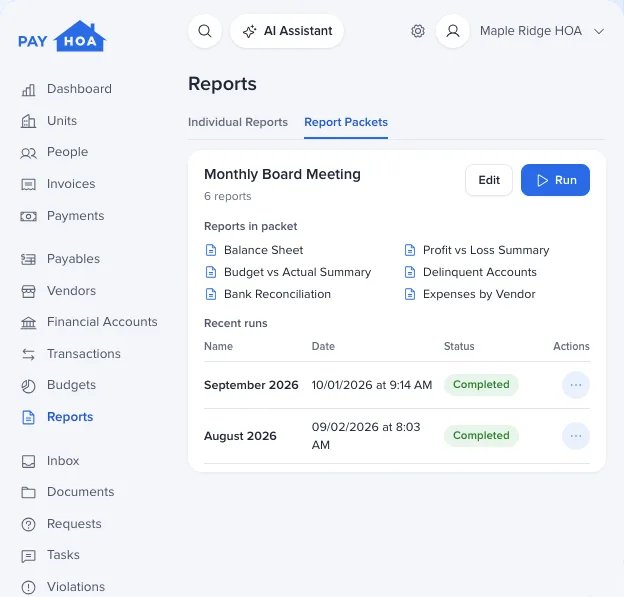Click the Violations alert icon

[28, 587]
